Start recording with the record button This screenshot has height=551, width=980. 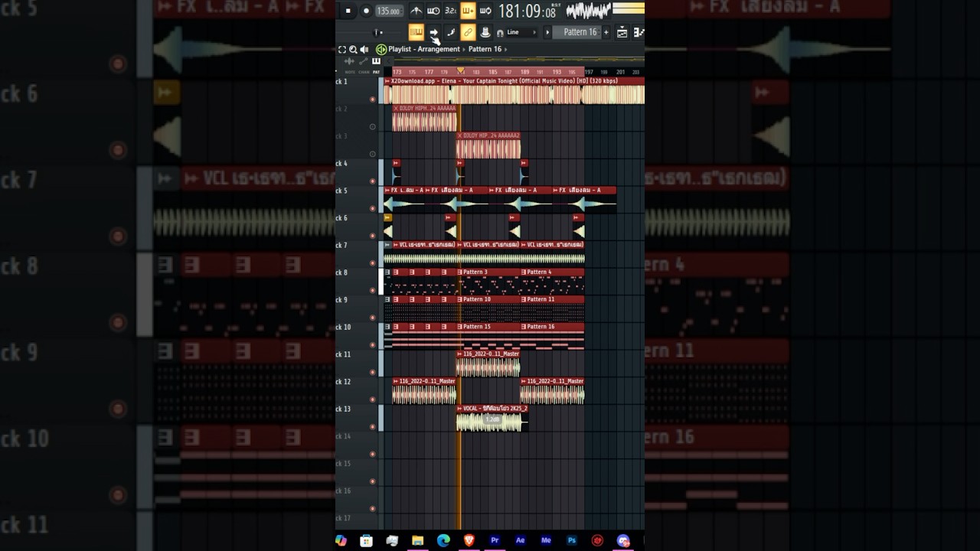point(366,11)
